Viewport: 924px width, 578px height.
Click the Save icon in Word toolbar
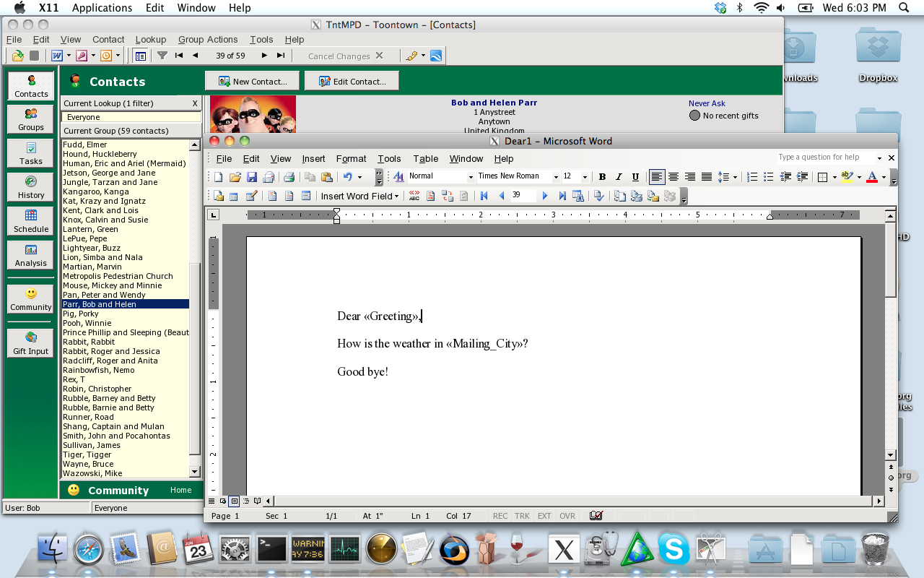coord(252,177)
